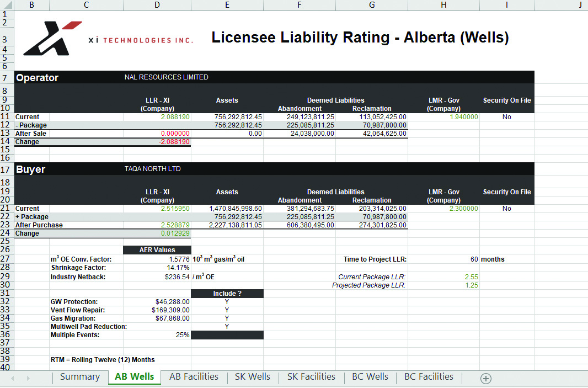Select Operator abandonment value 249,123,811.25

tap(311, 117)
